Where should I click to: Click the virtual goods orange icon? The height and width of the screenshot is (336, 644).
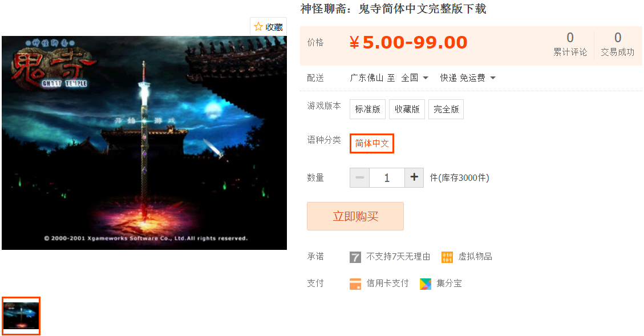coord(447,257)
